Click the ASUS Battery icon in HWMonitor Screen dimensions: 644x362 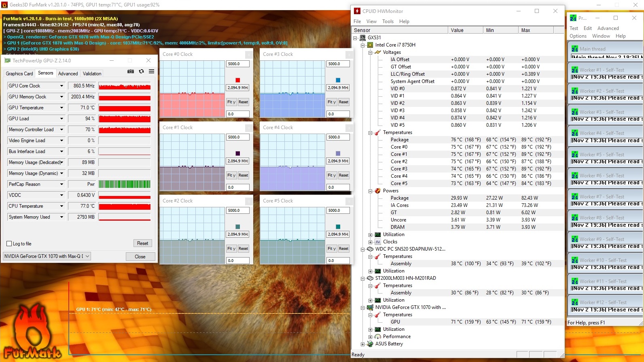[x=370, y=344]
